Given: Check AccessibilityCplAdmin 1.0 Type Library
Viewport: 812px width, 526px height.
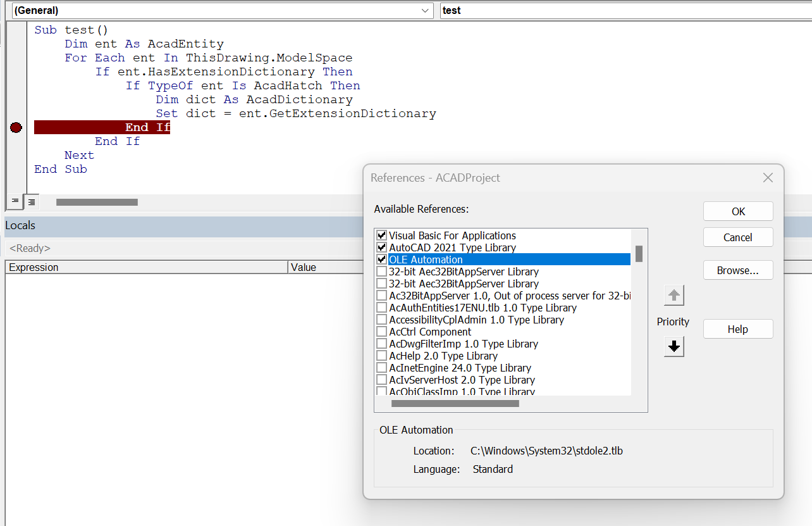Looking at the screenshot, I should [x=381, y=320].
